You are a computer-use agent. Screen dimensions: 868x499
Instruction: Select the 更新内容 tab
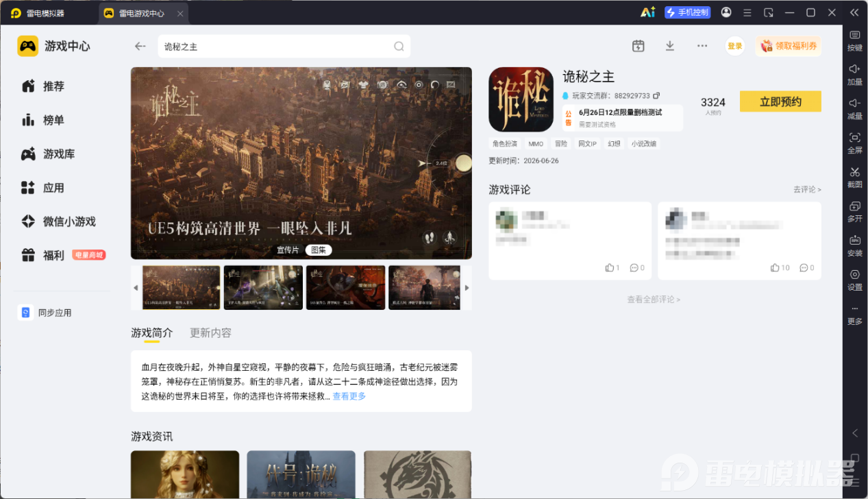pyautogui.click(x=210, y=332)
